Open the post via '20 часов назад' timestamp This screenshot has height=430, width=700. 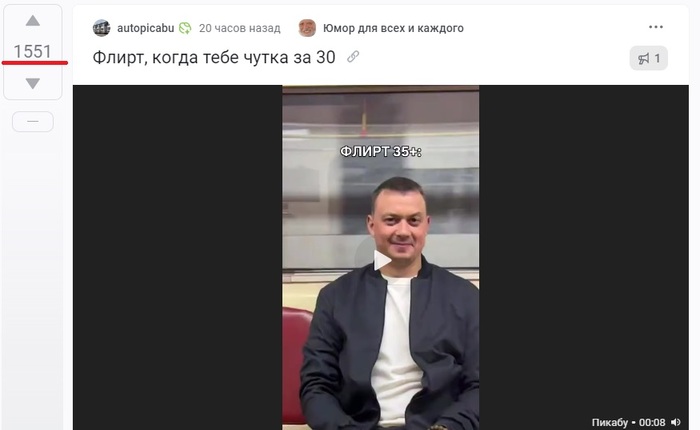click(x=240, y=28)
